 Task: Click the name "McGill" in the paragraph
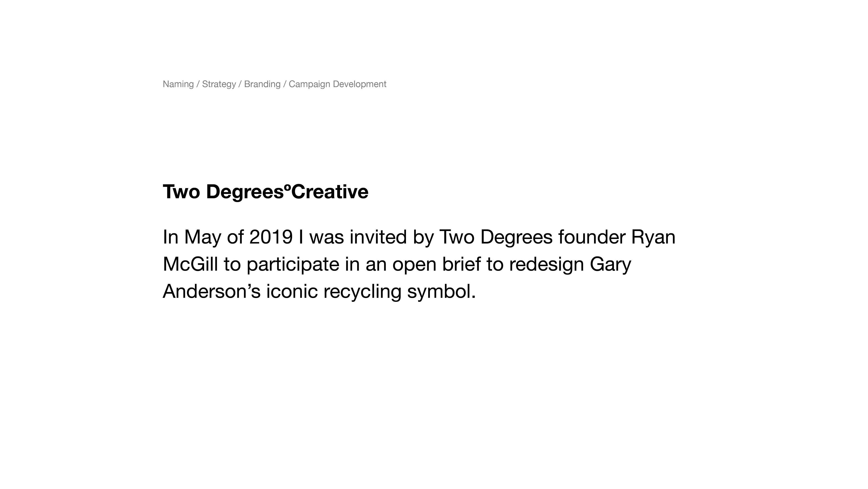[190, 264]
